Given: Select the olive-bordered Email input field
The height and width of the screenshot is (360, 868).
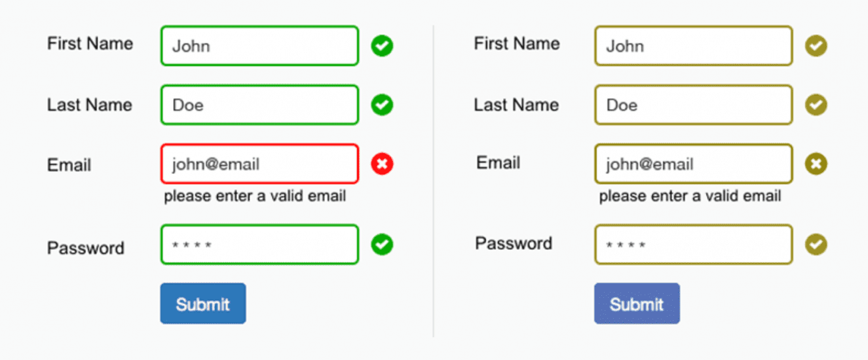Looking at the screenshot, I should click(693, 164).
